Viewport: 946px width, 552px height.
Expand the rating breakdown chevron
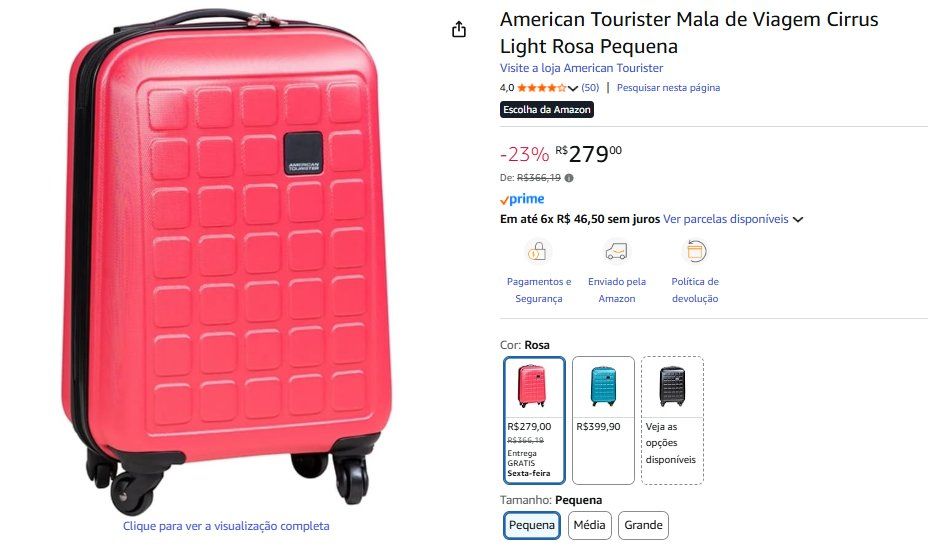[573, 89]
